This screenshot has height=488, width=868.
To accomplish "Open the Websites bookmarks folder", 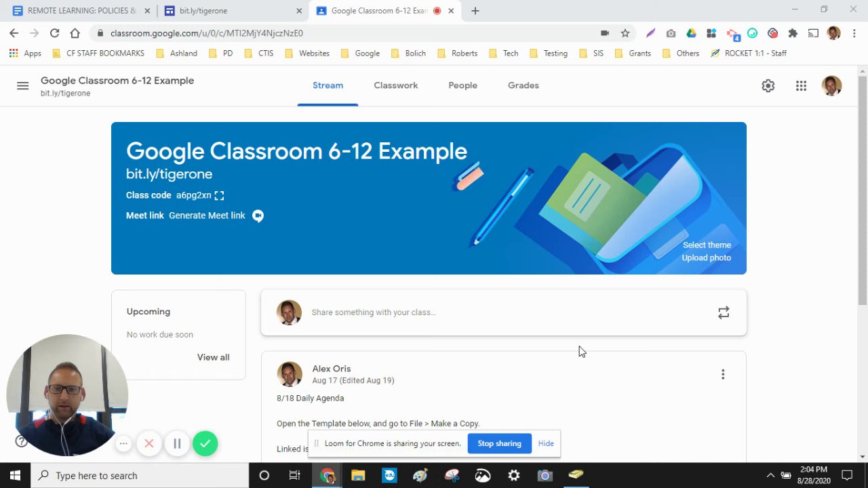I will click(x=307, y=54).
